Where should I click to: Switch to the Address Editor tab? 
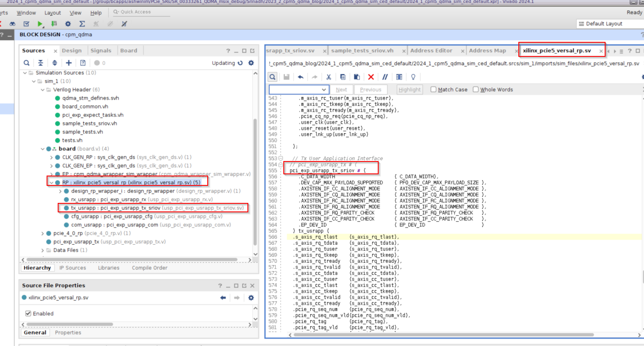(x=431, y=50)
